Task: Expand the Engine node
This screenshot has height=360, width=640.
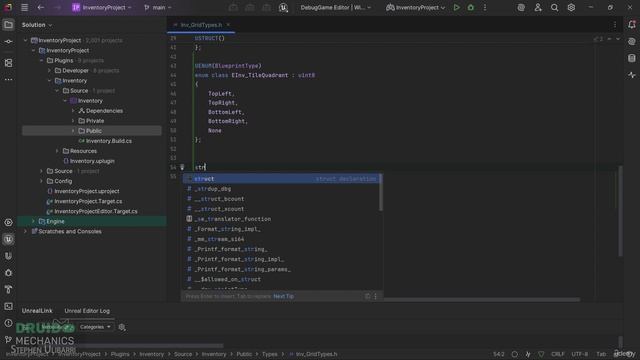Action: click(x=33, y=221)
